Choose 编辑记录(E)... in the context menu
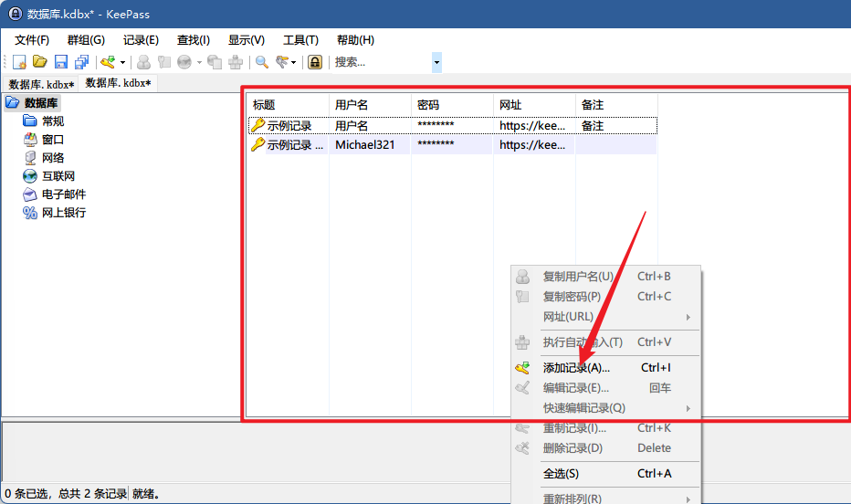851x504 pixels. coord(606,388)
